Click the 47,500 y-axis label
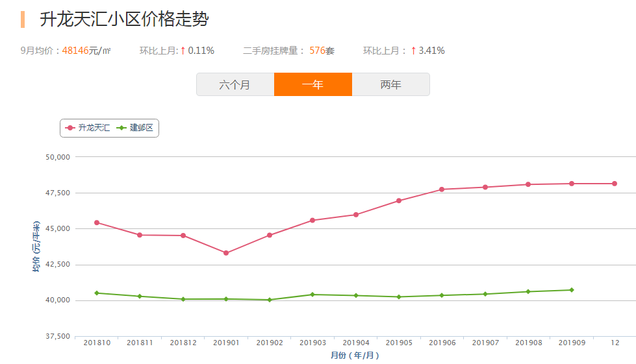 58,193
